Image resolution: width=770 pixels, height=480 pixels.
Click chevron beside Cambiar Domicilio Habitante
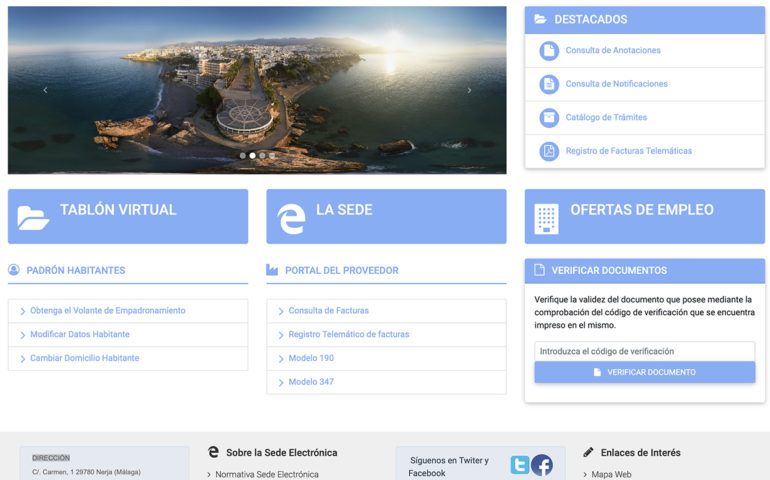(23, 359)
